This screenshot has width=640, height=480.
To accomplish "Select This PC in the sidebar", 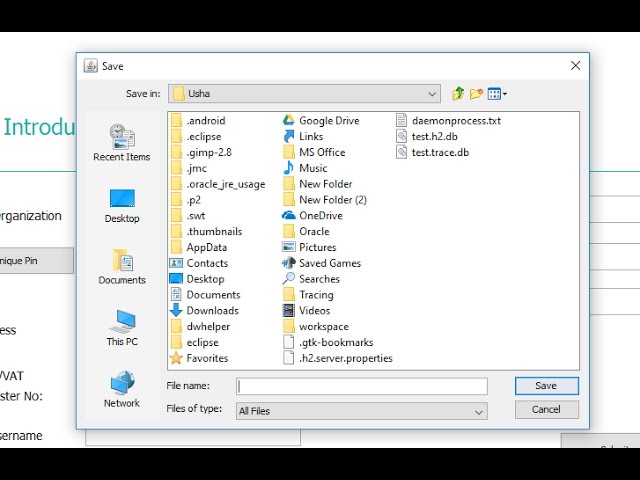I will (122, 329).
